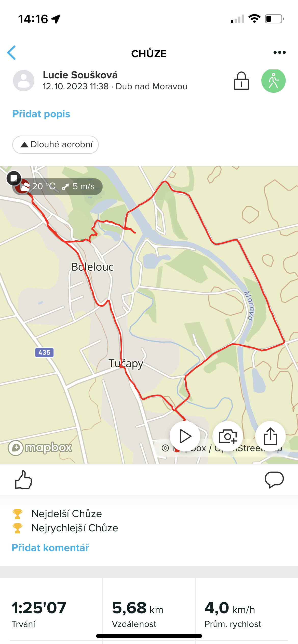
Task: Share the workout with share icon
Action: pos(270,436)
